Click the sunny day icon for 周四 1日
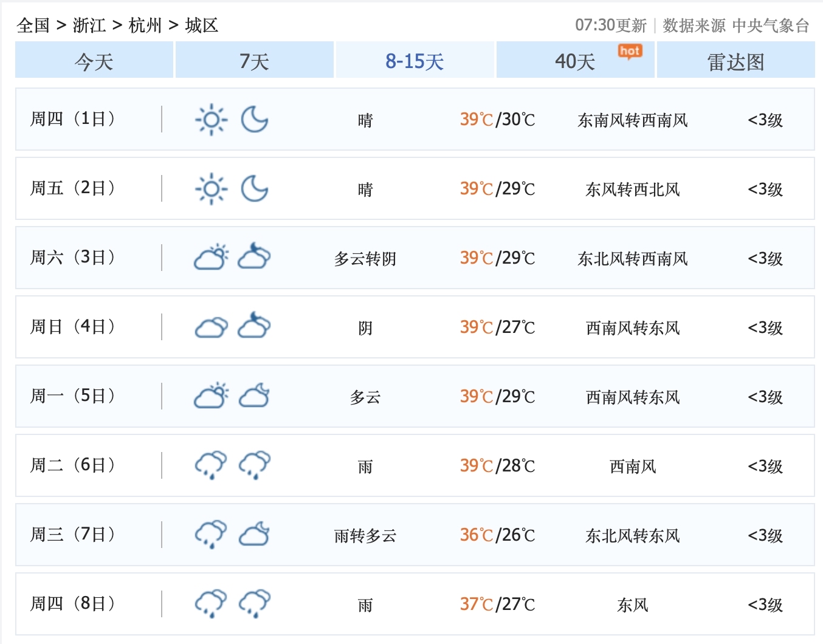This screenshot has width=823, height=644. point(211,120)
